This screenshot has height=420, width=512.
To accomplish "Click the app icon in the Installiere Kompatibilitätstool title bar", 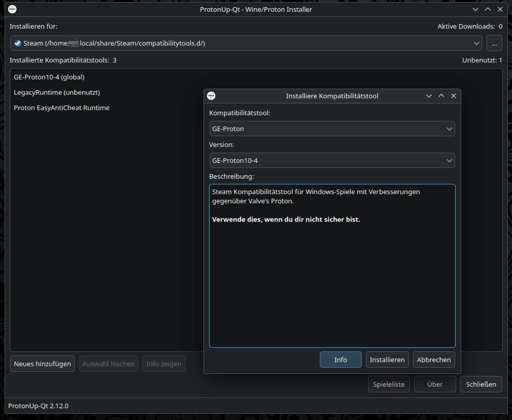I will point(211,96).
